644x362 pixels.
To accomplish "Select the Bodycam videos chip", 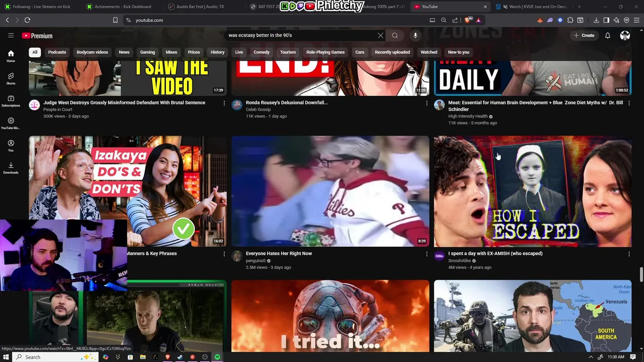I will pos(92,52).
